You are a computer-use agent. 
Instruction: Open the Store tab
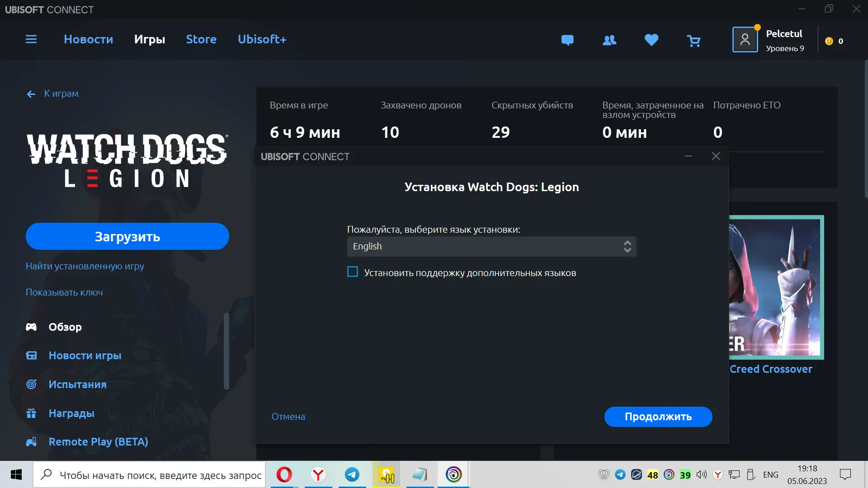coord(201,39)
